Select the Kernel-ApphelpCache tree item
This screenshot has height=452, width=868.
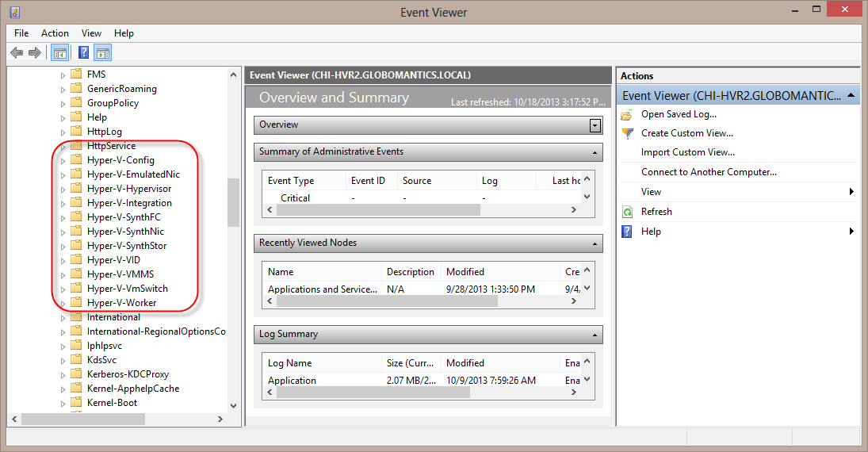pyautogui.click(x=133, y=389)
